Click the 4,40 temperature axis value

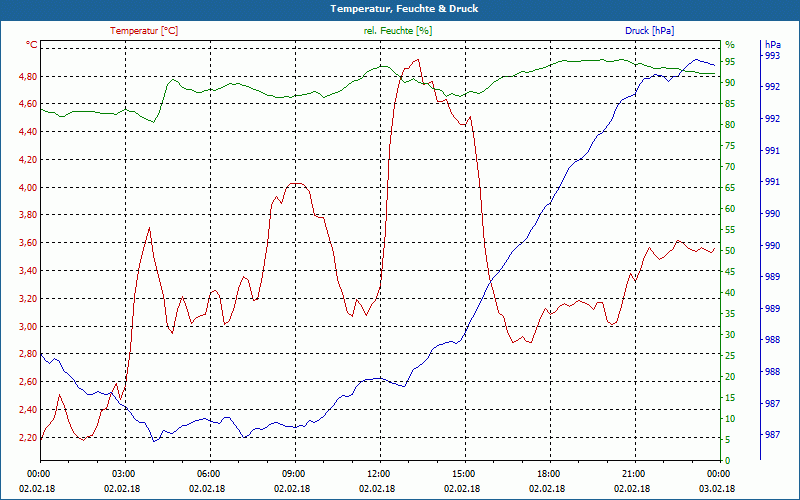(x=28, y=132)
